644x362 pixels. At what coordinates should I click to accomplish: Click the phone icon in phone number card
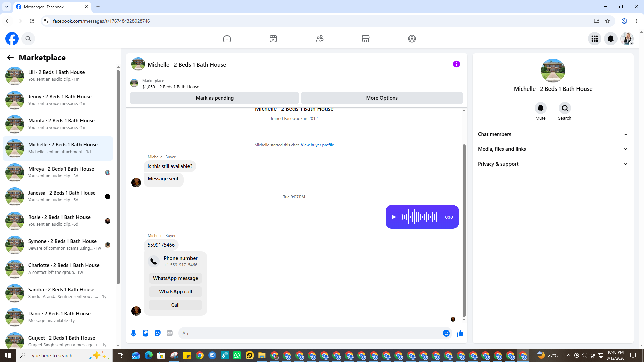point(154,261)
